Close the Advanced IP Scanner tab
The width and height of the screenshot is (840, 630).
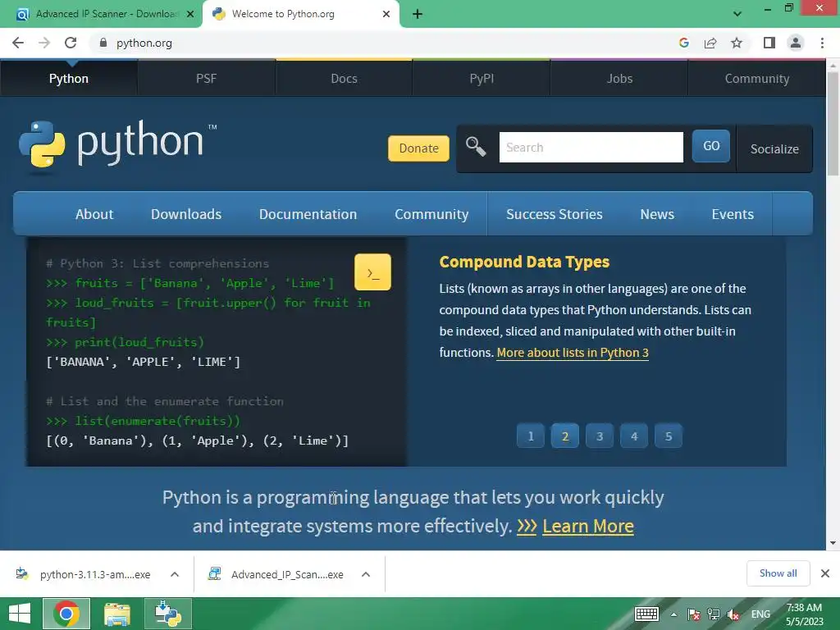point(190,15)
